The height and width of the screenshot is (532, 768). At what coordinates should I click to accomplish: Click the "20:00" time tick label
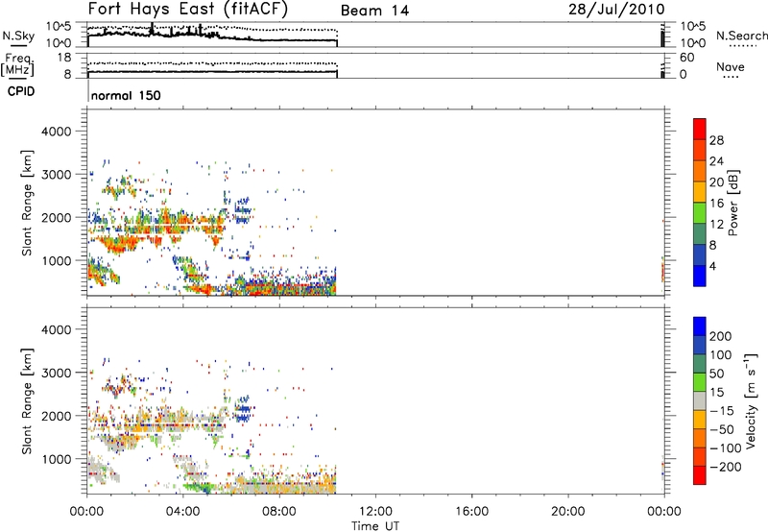[x=567, y=512]
